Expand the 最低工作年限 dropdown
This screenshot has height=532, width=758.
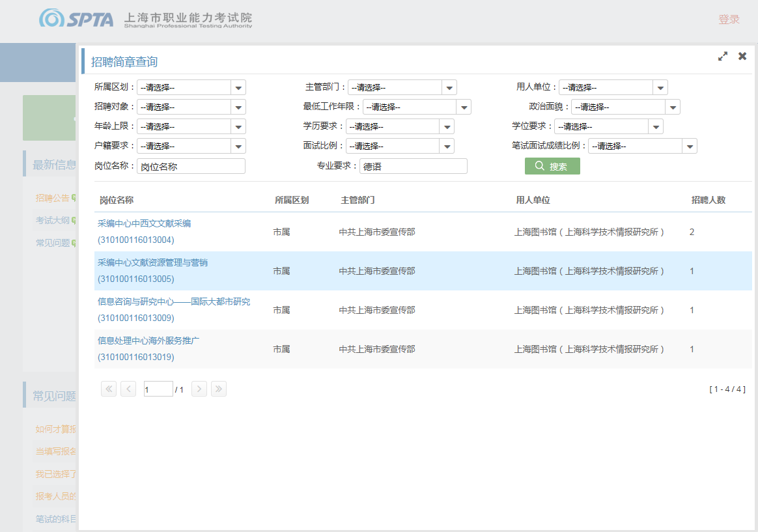pyautogui.click(x=417, y=107)
